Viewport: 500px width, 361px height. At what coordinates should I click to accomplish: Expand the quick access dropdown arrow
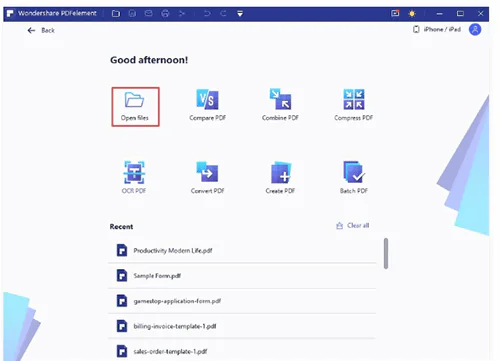click(x=240, y=14)
